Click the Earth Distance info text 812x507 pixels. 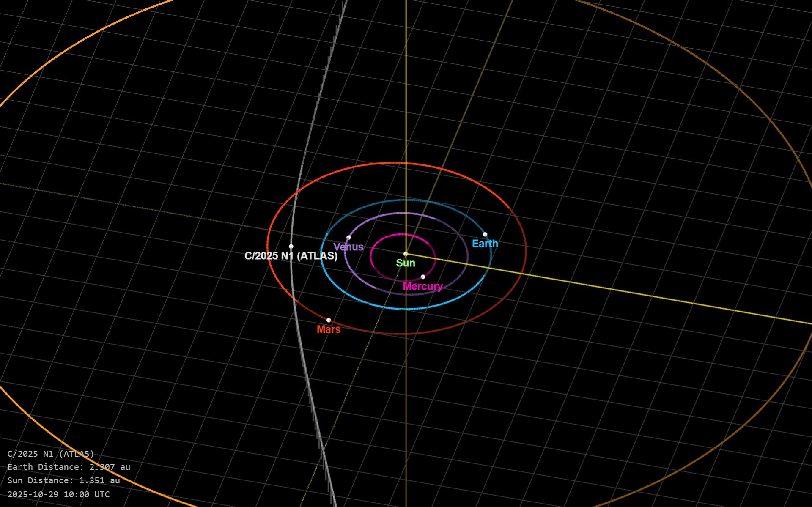(x=69, y=467)
